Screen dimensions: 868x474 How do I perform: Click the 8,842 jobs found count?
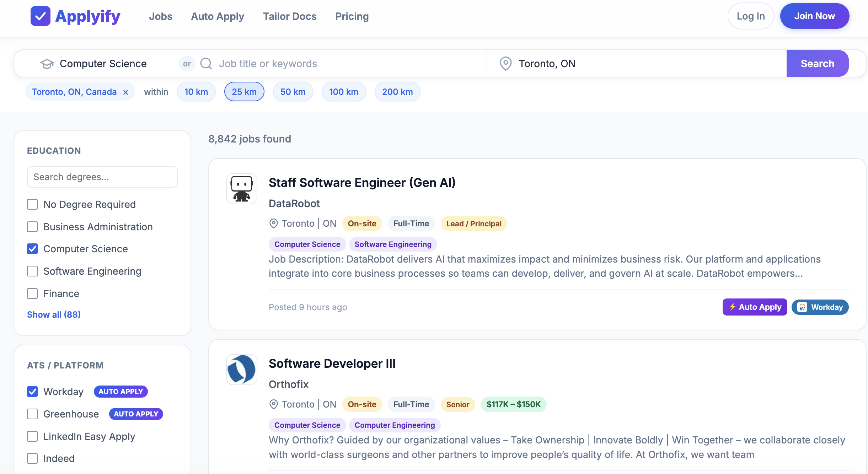click(x=250, y=139)
